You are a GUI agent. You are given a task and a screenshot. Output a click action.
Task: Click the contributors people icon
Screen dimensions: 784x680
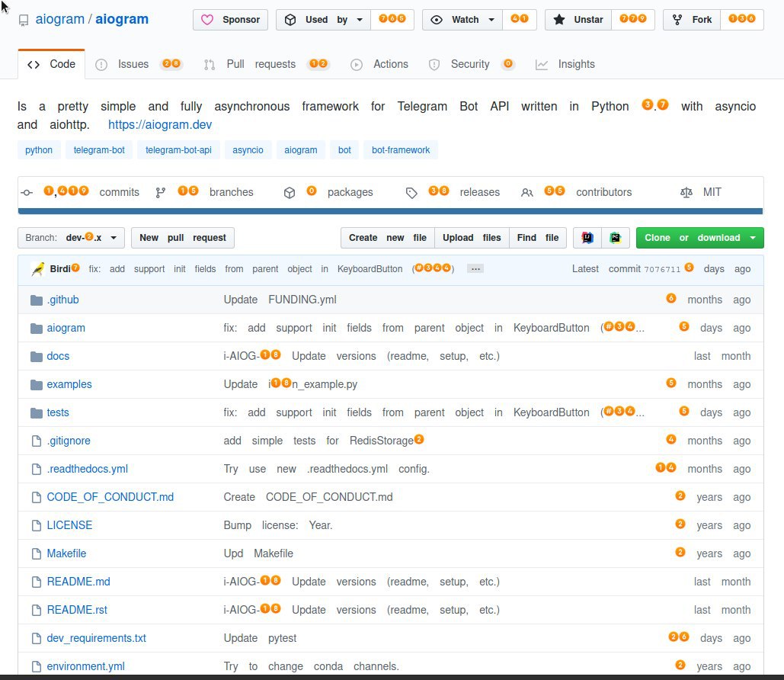(527, 193)
